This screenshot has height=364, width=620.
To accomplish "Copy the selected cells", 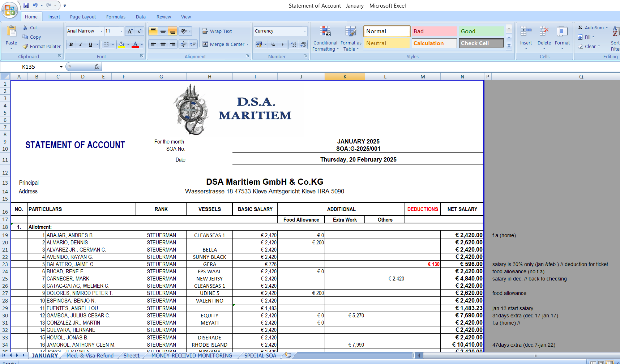I will (x=32, y=37).
